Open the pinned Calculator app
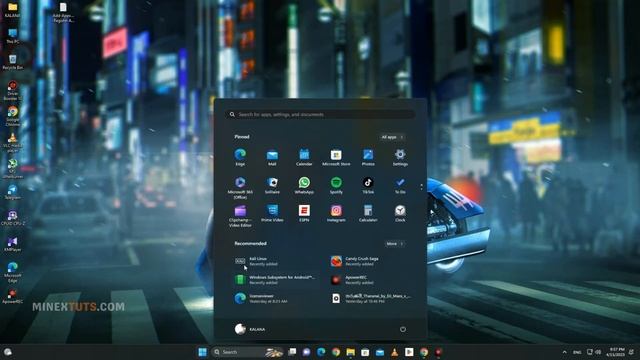 [368, 213]
